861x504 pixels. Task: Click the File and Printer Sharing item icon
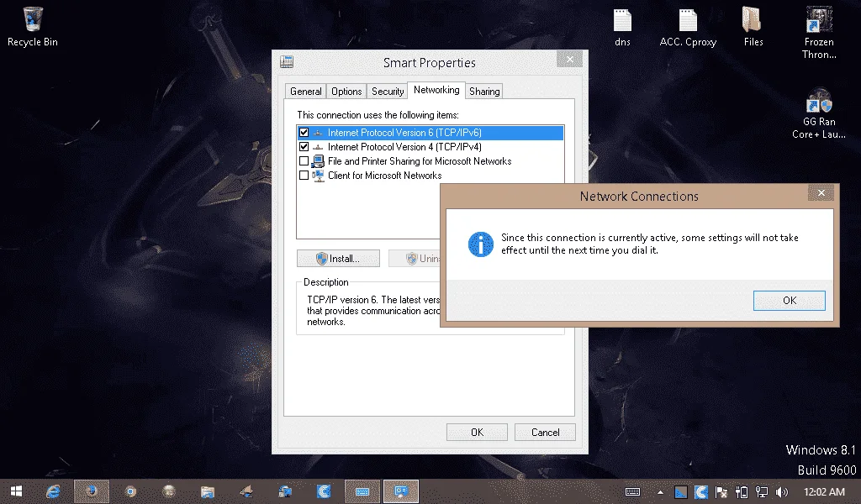point(318,161)
